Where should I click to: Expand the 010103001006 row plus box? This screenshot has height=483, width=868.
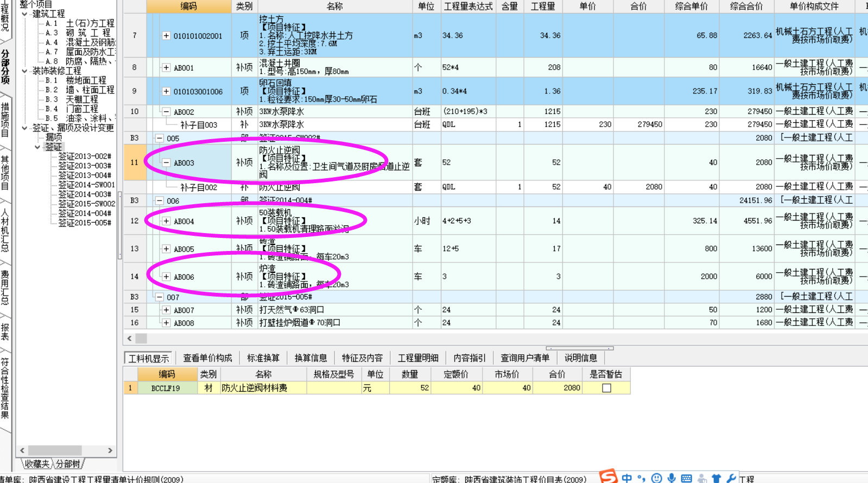click(166, 91)
